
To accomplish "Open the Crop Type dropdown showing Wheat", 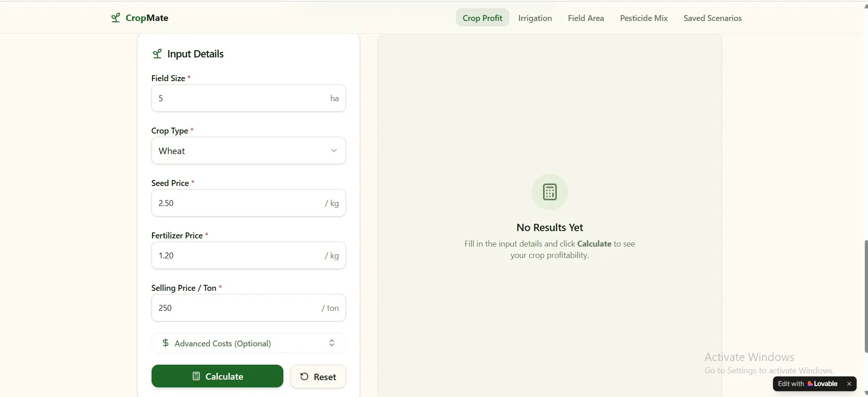I will (248, 150).
